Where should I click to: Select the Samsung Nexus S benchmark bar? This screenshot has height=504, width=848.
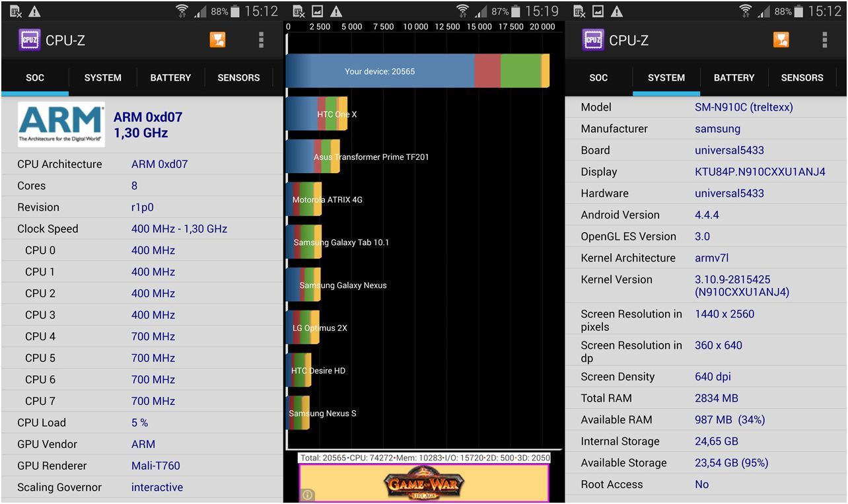point(299,414)
